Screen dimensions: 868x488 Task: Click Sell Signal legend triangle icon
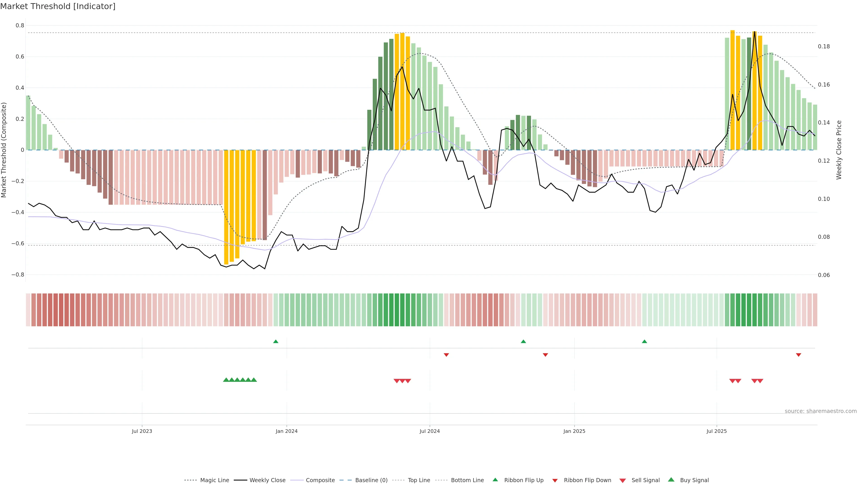(622, 481)
